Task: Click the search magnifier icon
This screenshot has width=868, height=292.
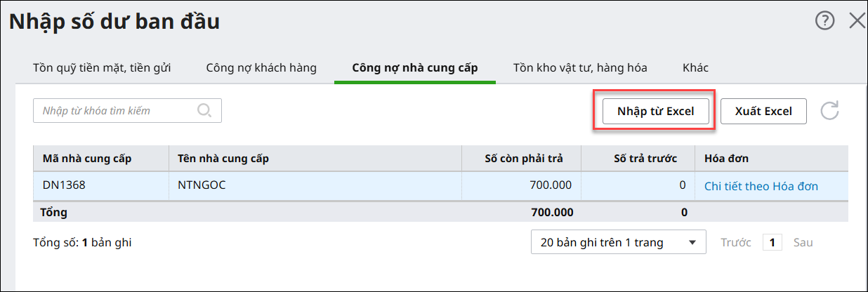Action: pyautogui.click(x=204, y=110)
